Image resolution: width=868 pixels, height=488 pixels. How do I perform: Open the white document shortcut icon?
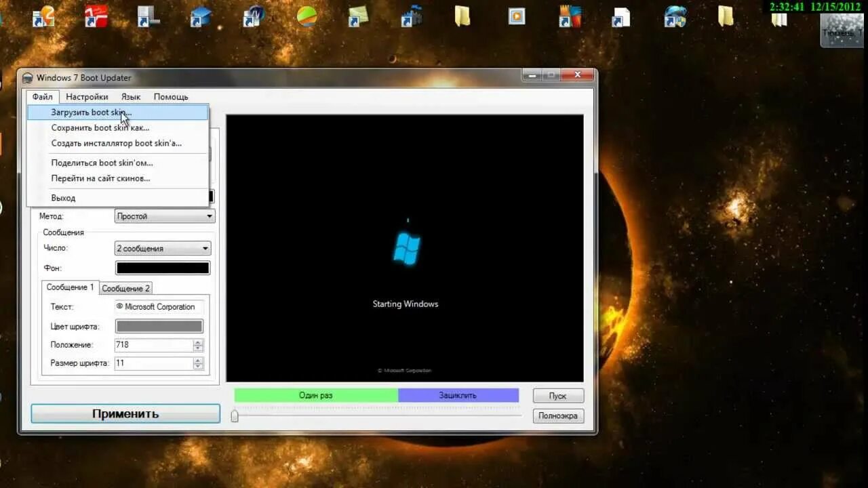coord(621,16)
